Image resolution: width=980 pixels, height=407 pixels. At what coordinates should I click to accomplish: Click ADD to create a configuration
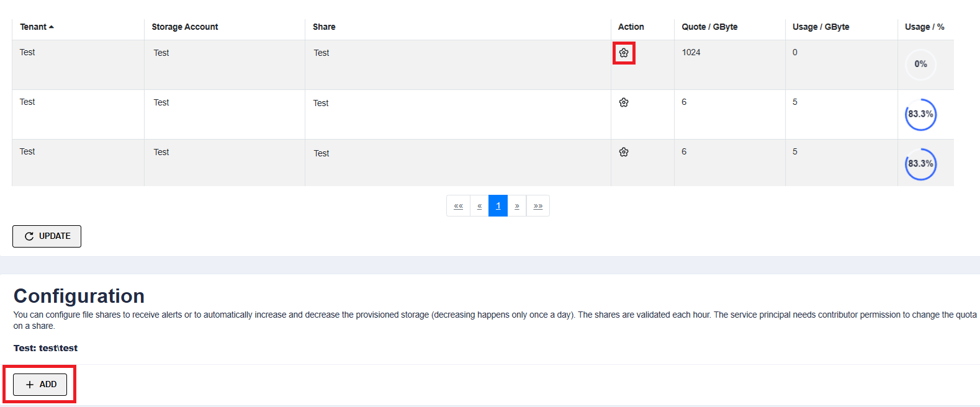[40, 385]
